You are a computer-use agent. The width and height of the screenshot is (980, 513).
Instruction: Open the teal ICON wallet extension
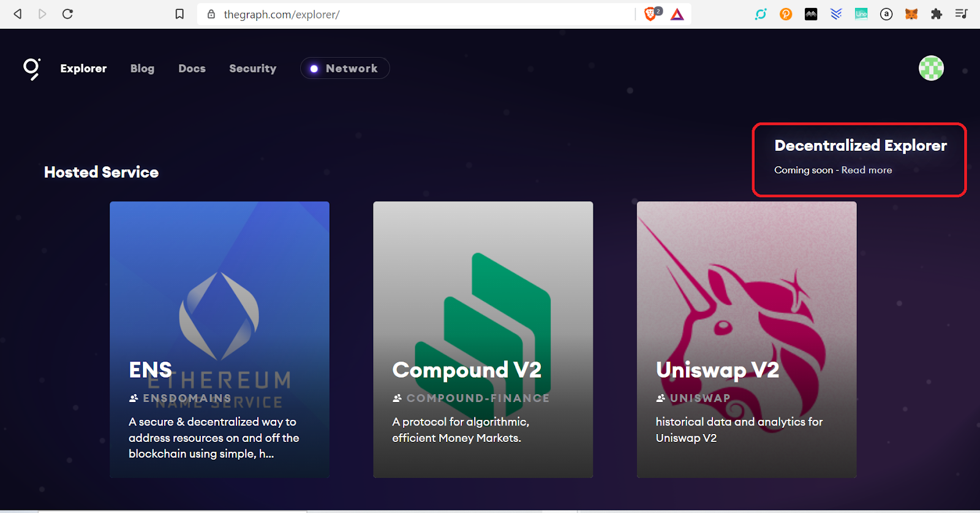point(761,13)
